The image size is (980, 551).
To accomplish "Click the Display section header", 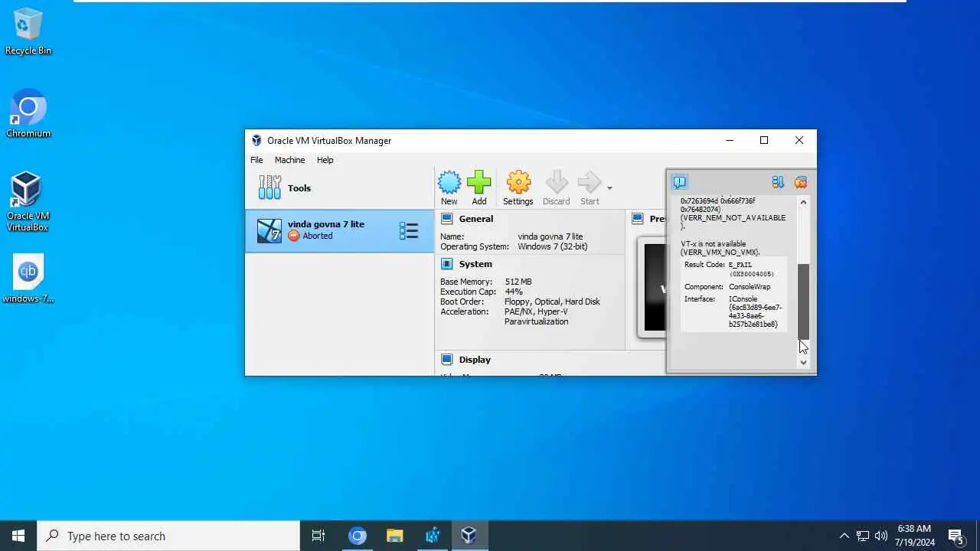I will pos(475,360).
